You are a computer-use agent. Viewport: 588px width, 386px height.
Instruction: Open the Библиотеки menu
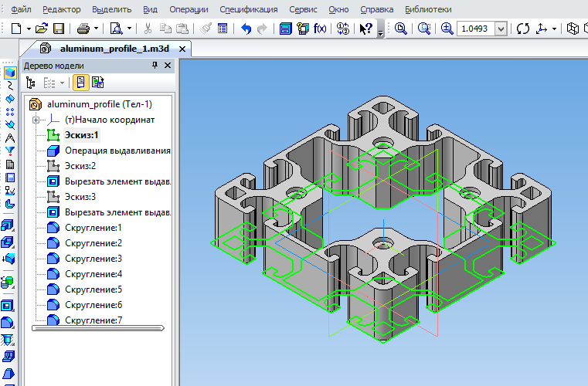point(428,9)
